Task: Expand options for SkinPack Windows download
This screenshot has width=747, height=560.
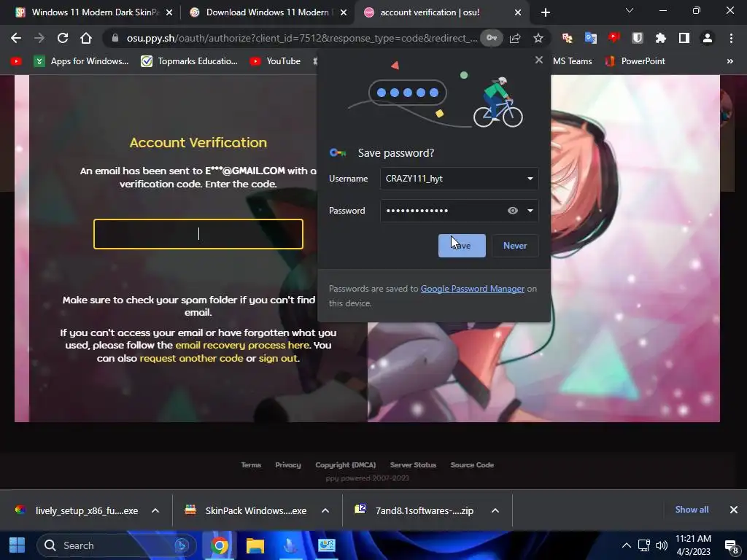Action: coord(325,510)
